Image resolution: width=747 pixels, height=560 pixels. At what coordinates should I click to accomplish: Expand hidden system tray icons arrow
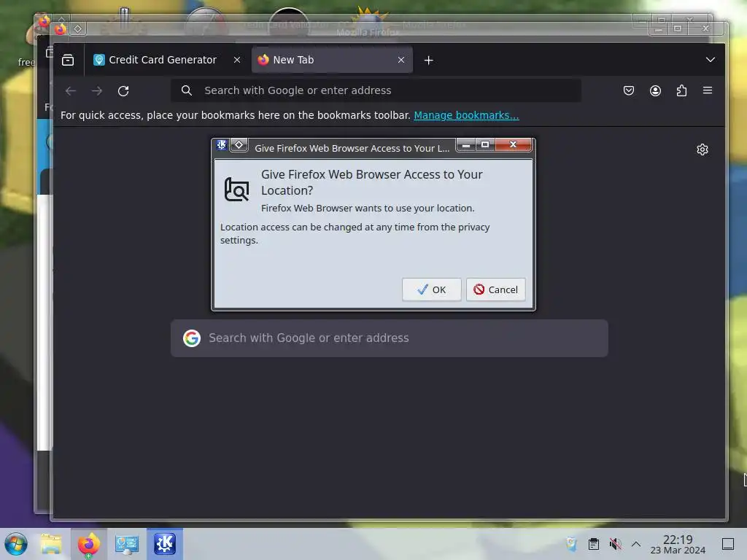(636, 544)
